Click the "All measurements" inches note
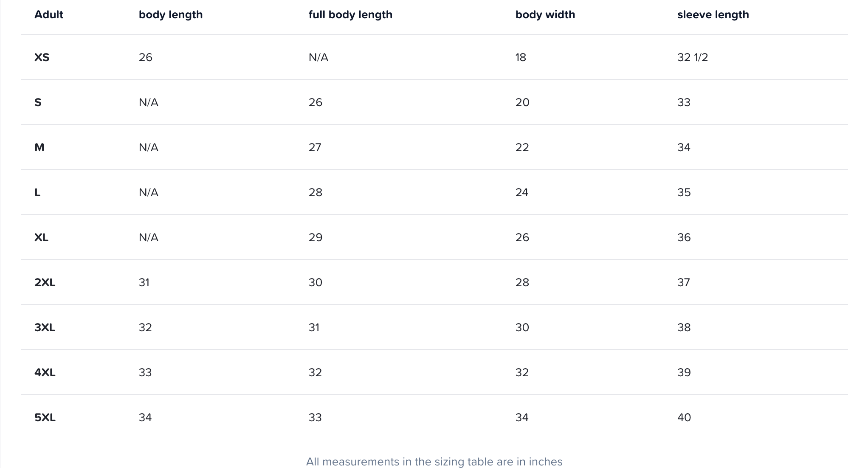This screenshot has height=468, width=868. coord(434,462)
